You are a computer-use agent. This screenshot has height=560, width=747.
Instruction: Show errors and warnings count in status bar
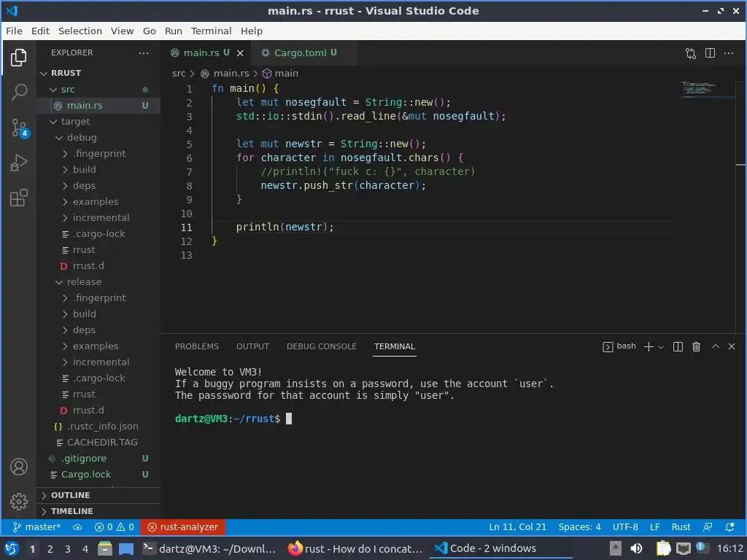115,527
